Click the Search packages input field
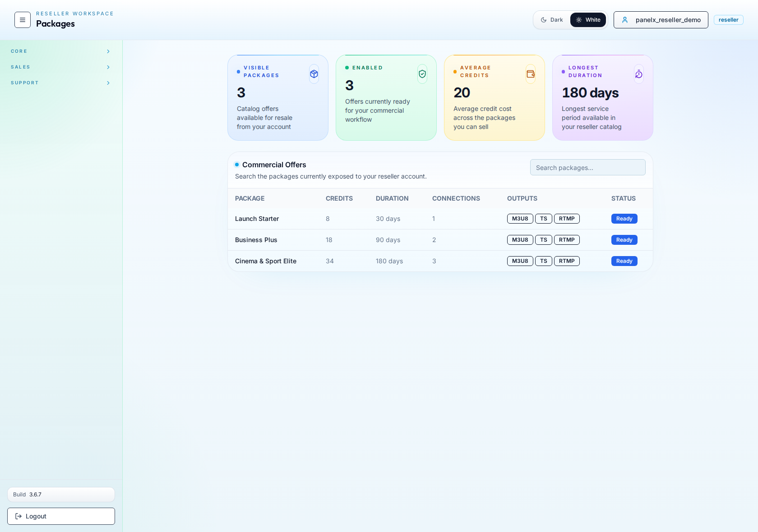The height and width of the screenshot is (532, 758). pyautogui.click(x=587, y=167)
